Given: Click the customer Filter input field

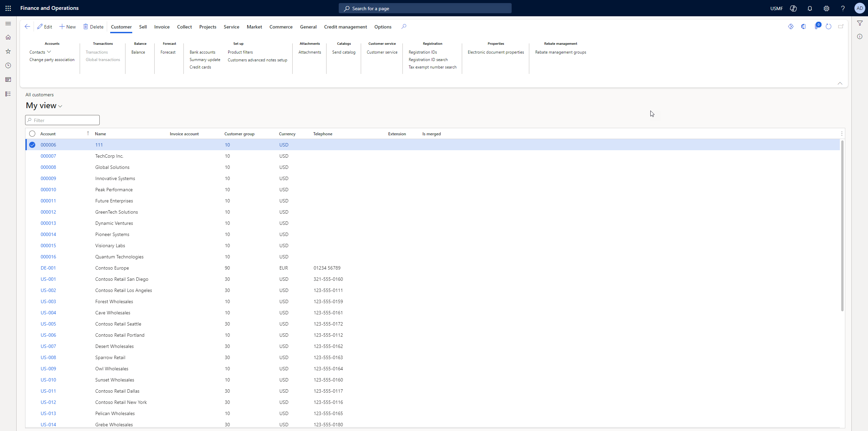Looking at the screenshot, I should tap(62, 120).
